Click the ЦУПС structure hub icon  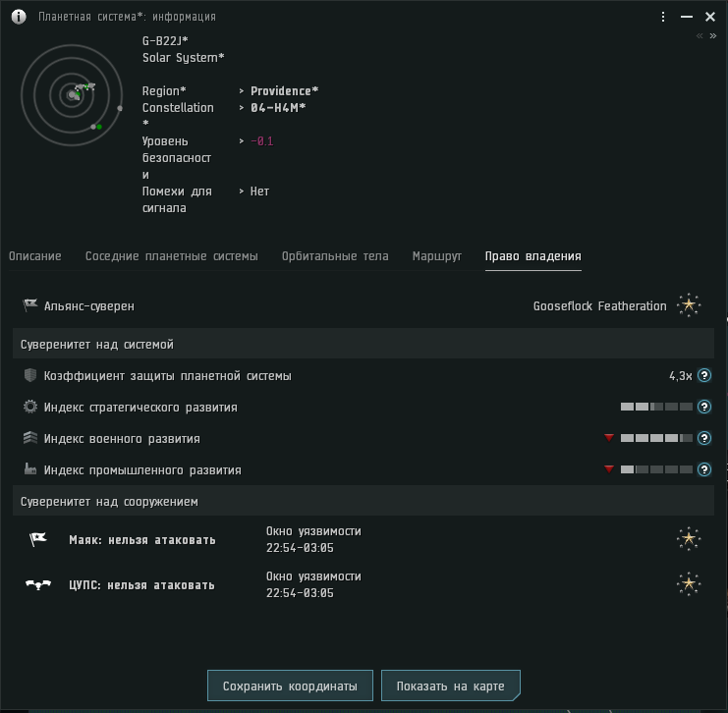(38, 584)
